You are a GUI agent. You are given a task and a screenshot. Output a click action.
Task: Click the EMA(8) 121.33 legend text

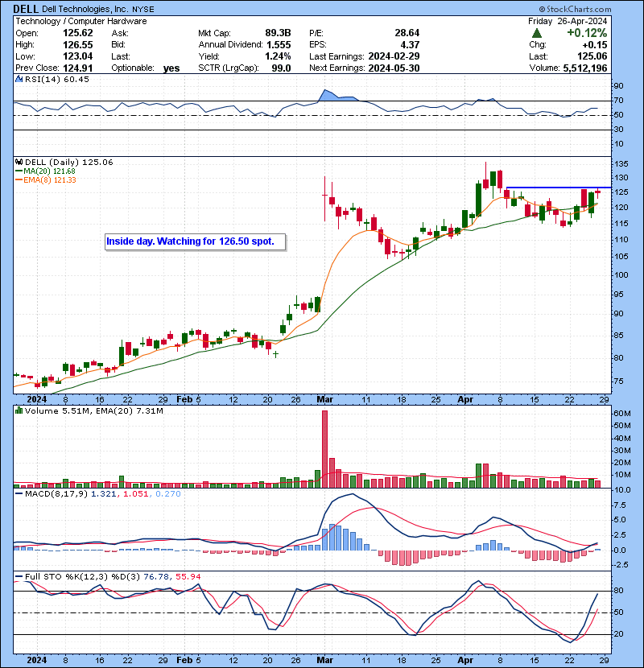pos(49,180)
